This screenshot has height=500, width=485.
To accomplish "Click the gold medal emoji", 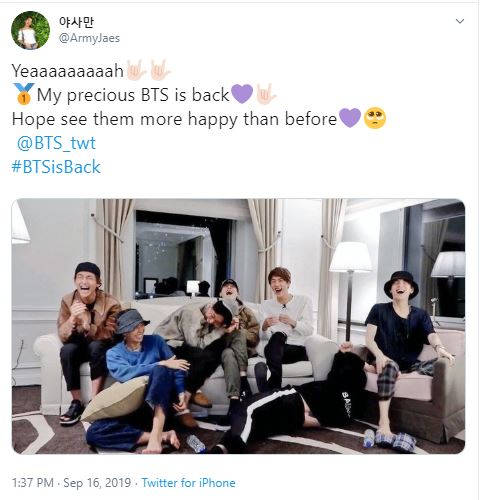I will (x=24, y=94).
